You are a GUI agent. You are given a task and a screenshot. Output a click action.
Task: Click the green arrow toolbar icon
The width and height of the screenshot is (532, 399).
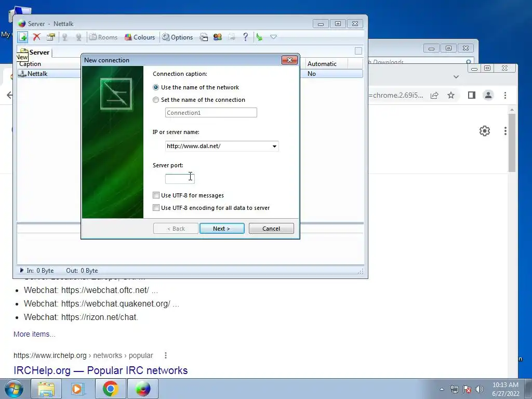(x=259, y=37)
